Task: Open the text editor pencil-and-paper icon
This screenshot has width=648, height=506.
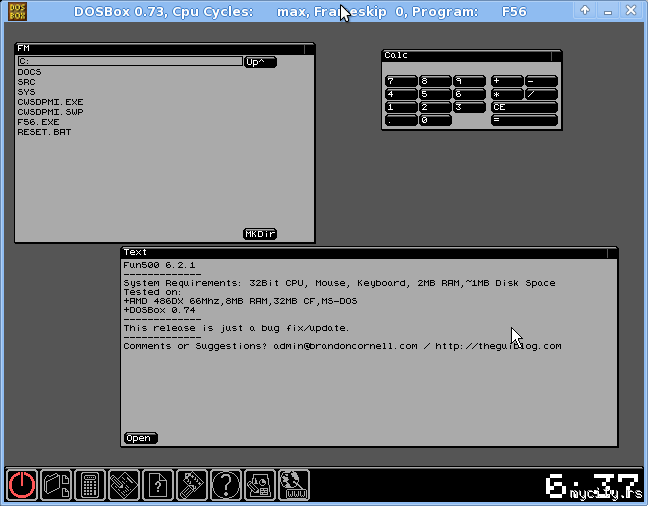Action: point(124,485)
